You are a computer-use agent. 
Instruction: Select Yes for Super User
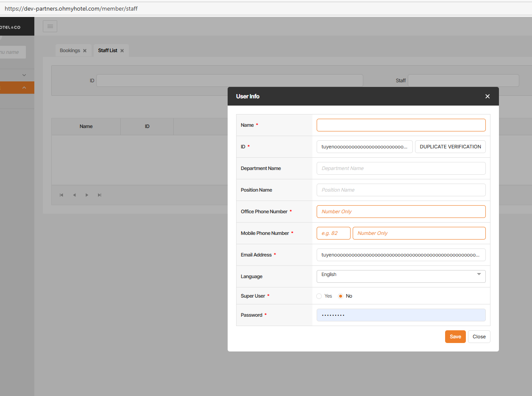coord(319,296)
